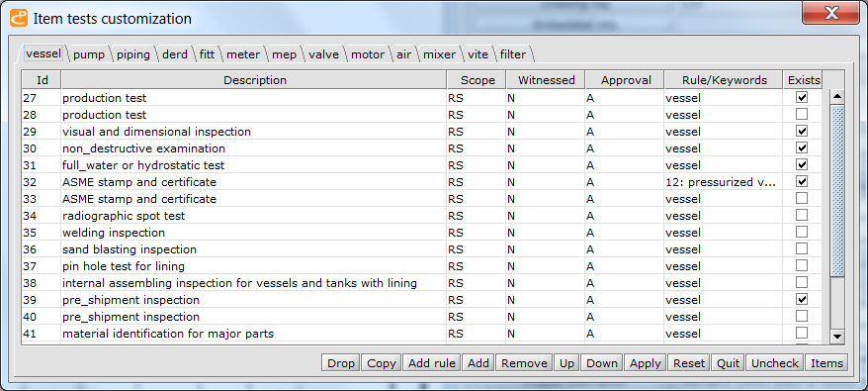
Task: Click the scrollbar down arrow
Action: [x=837, y=337]
